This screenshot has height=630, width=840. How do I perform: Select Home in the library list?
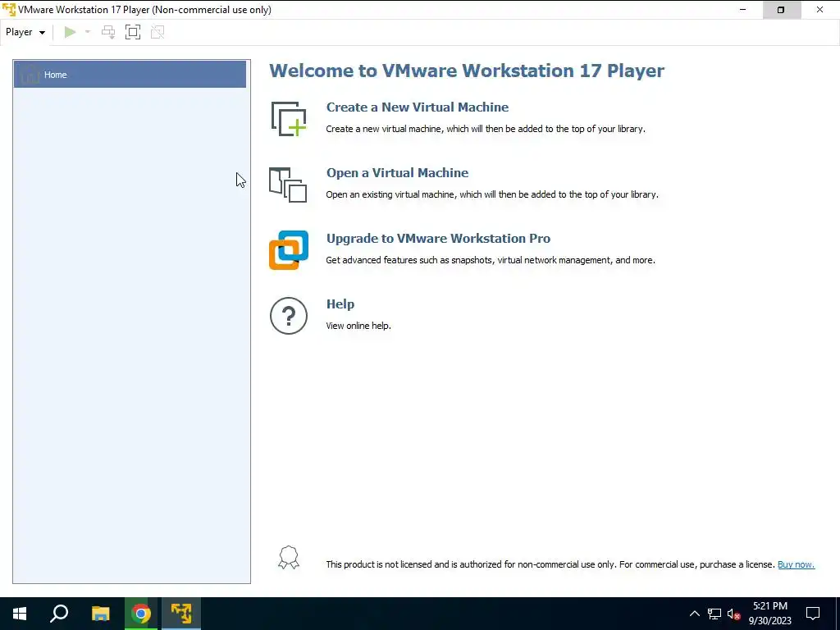(x=130, y=75)
